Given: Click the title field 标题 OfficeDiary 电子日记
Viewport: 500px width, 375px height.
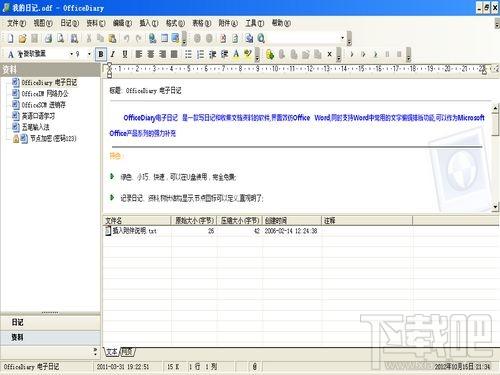Looking at the screenshot, I should click(x=145, y=90).
